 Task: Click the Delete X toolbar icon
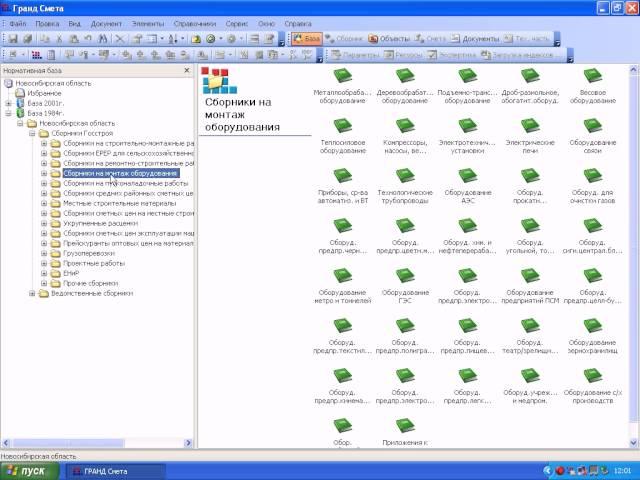click(120, 39)
